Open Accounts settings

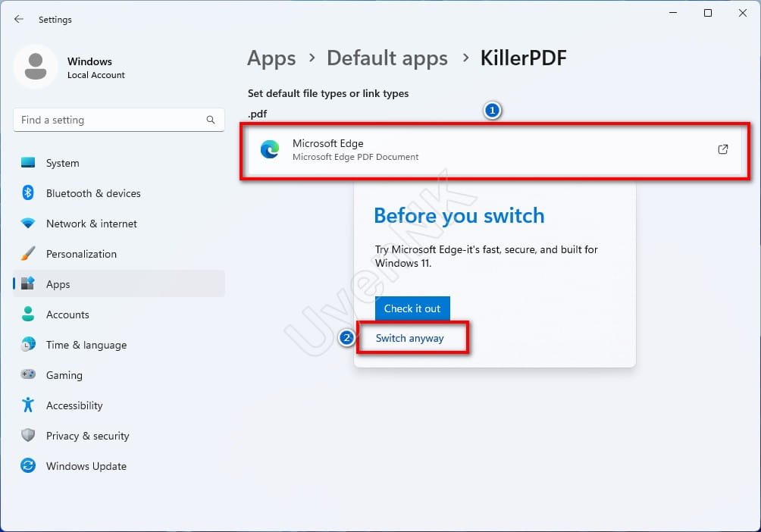click(119, 315)
